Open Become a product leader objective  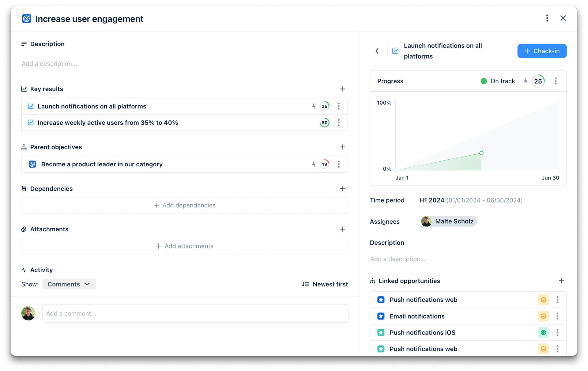(x=102, y=164)
